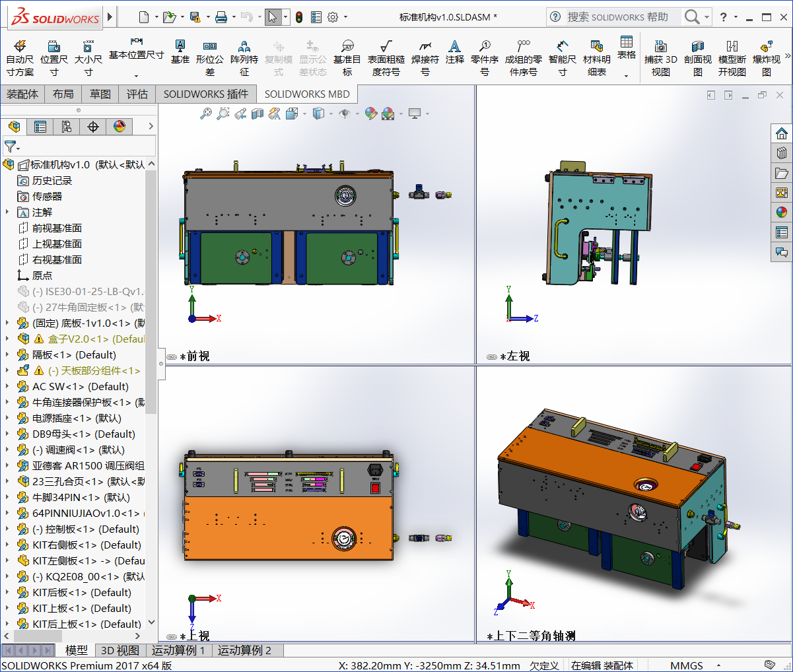Expand the 隔板<1> (Default) tree node
The width and height of the screenshot is (793, 672).
[7, 354]
